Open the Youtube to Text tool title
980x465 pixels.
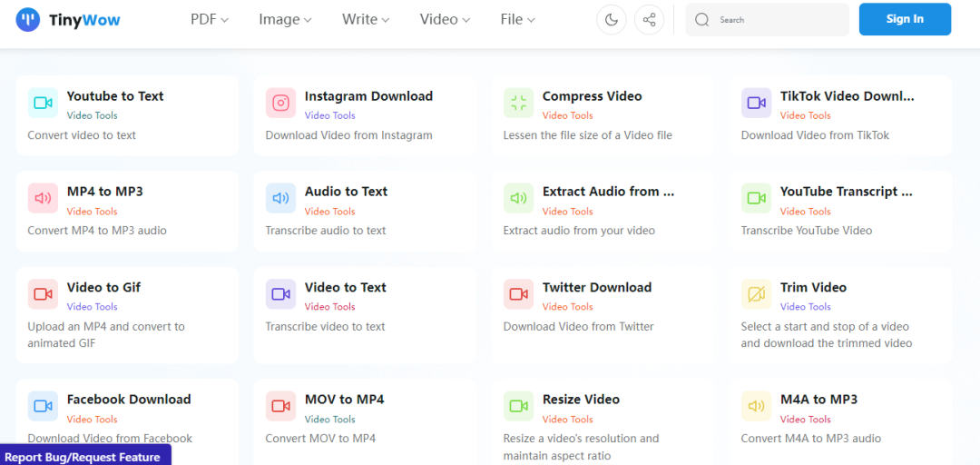point(115,95)
